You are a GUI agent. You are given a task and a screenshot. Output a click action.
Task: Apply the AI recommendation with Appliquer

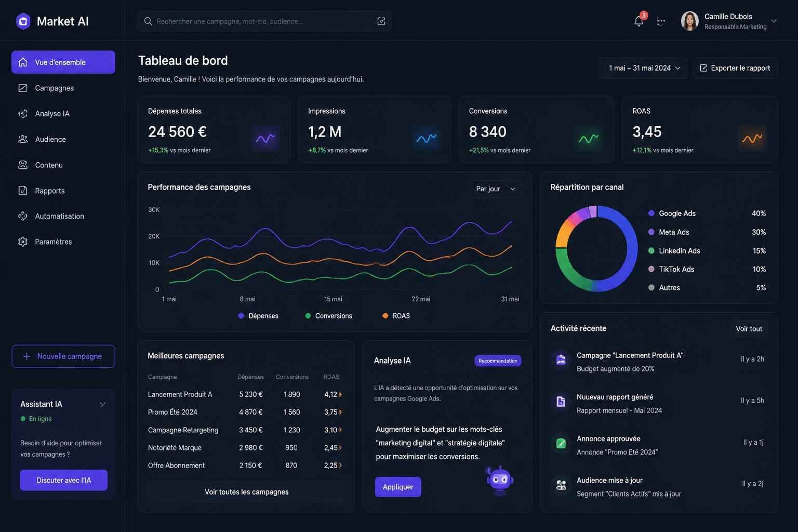[398, 487]
